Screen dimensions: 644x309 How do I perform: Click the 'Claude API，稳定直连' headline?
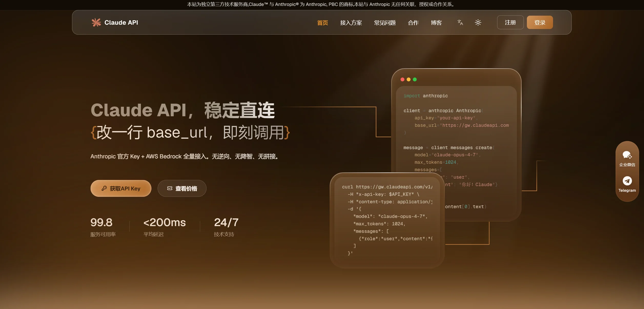183,110
